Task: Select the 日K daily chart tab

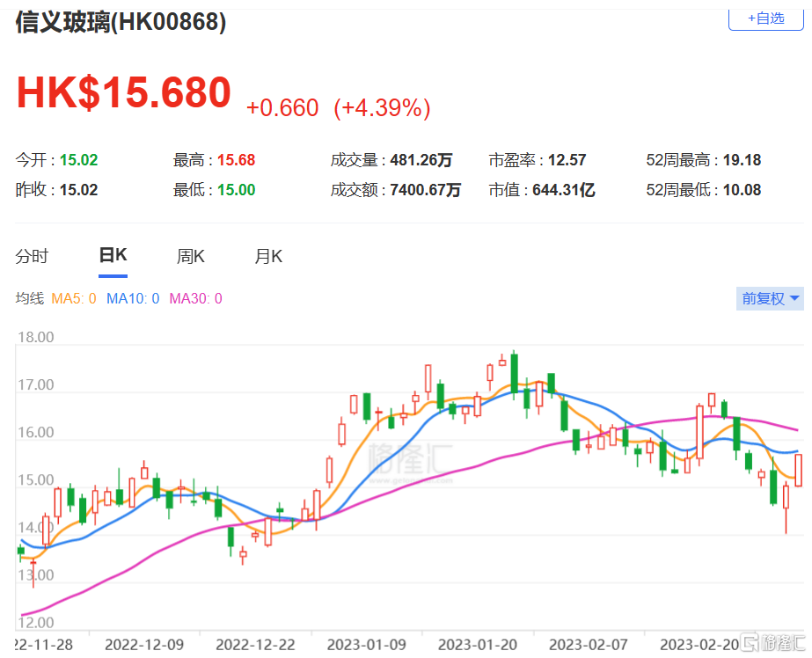Action: (113, 256)
